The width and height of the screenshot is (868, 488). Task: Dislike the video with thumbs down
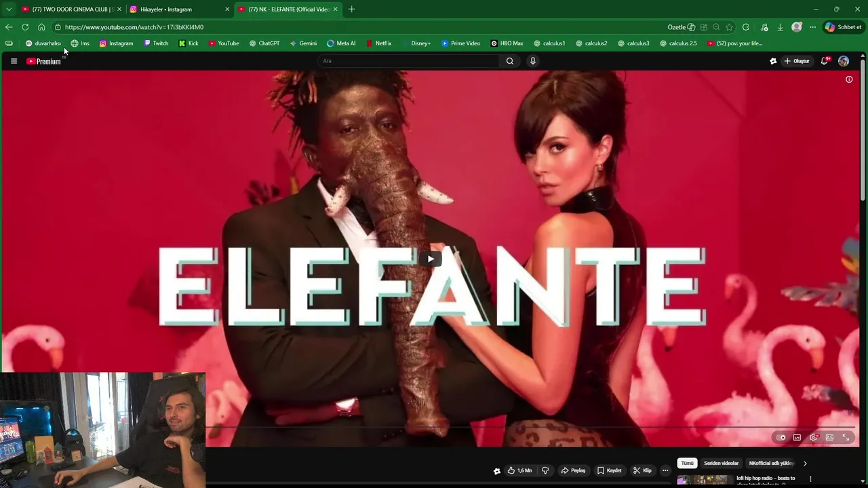pos(545,470)
